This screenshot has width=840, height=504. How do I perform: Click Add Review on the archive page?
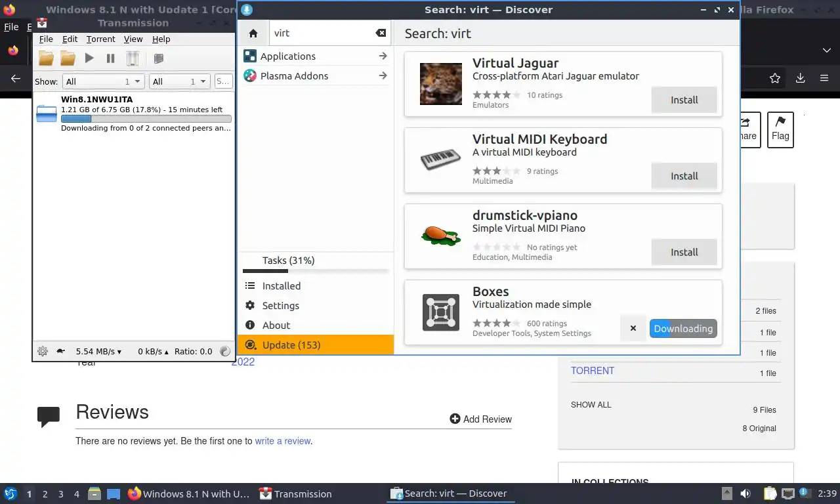[x=480, y=419]
